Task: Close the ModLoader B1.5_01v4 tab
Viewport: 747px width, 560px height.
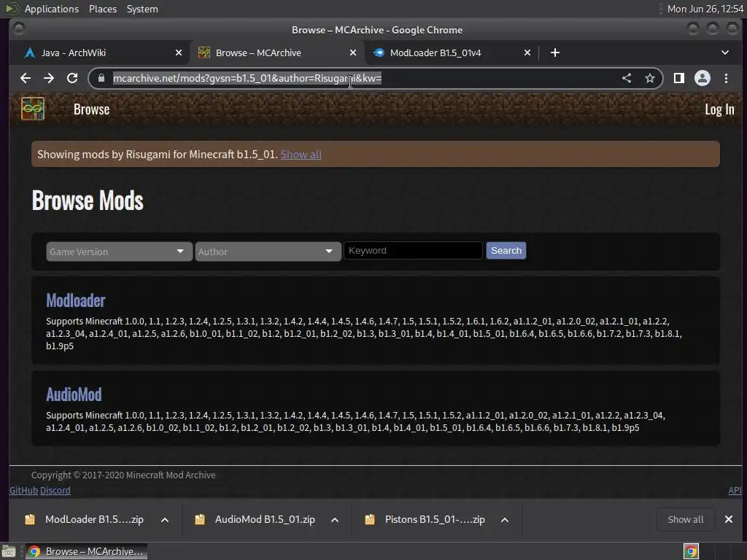Action: point(527,52)
